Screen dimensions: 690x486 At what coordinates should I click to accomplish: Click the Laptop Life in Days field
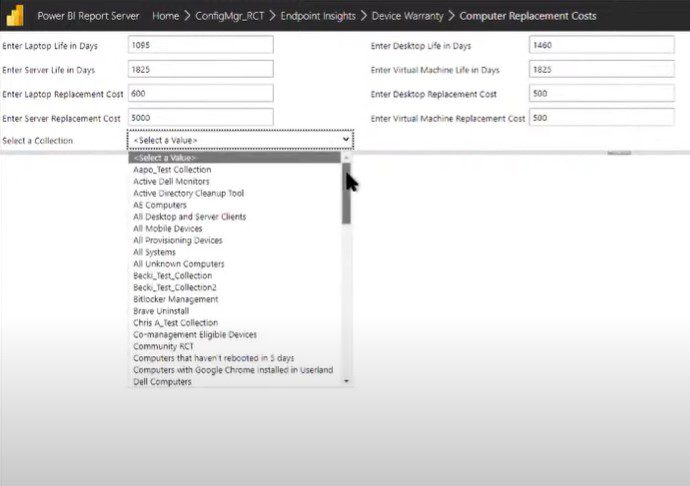pyautogui.click(x=201, y=45)
